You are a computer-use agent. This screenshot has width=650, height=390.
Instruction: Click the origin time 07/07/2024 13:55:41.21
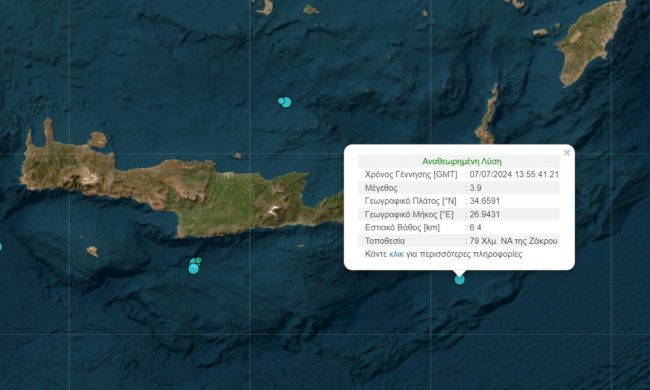click(514, 174)
